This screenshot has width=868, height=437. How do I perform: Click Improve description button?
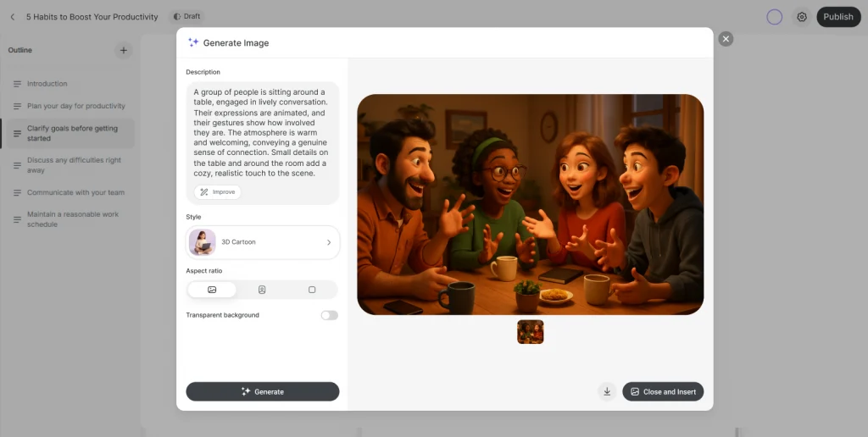pyautogui.click(x=218, y=192)
